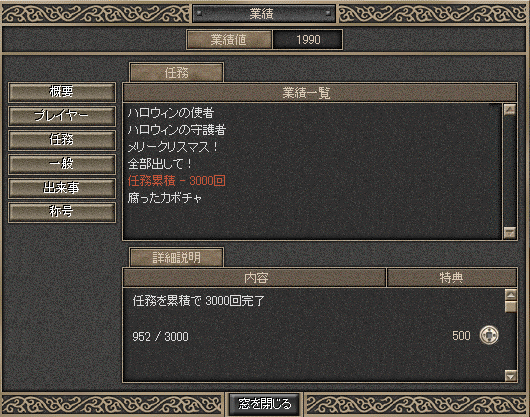This screenshot has width=530, height=417.
Task: Select ハロウィンの守護者 achievement entry
Action: tap(177, 129)
